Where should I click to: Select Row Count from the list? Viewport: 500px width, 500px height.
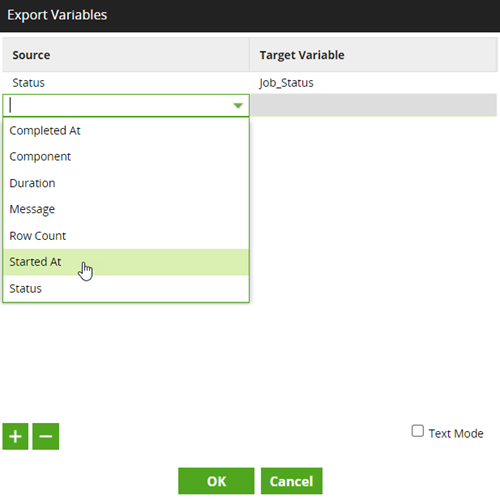point(126,236)
